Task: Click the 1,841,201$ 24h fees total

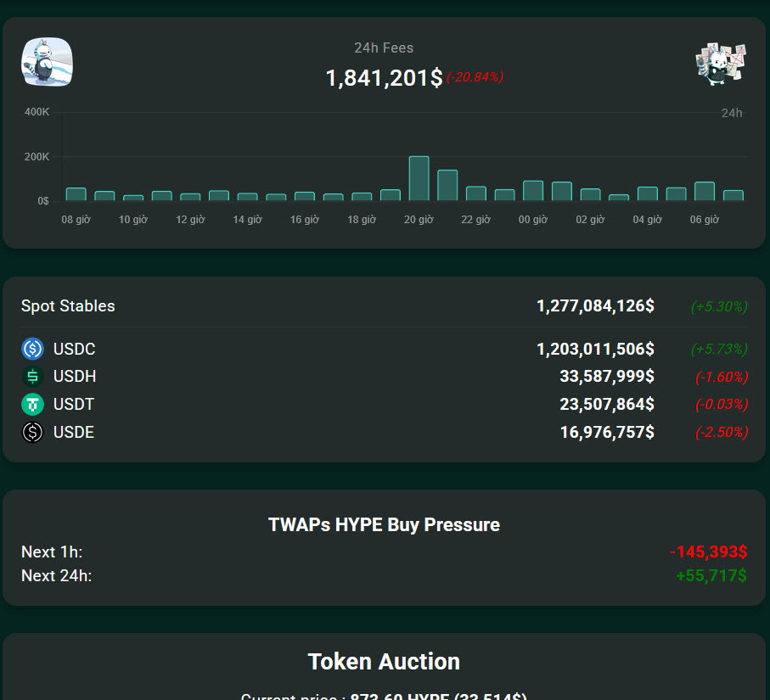Action: click(384, 78)
